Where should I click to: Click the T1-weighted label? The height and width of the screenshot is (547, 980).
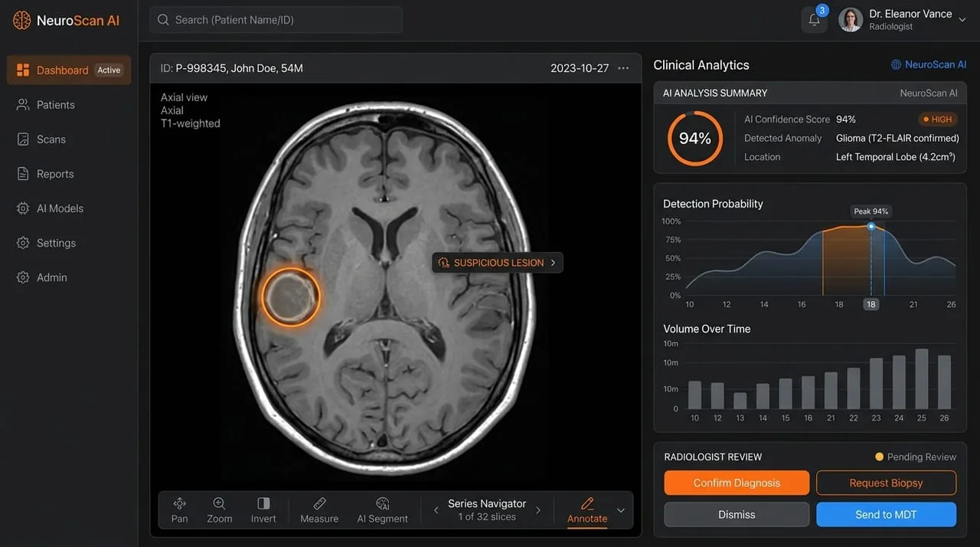pyautogui.click(x=191, y=123)
